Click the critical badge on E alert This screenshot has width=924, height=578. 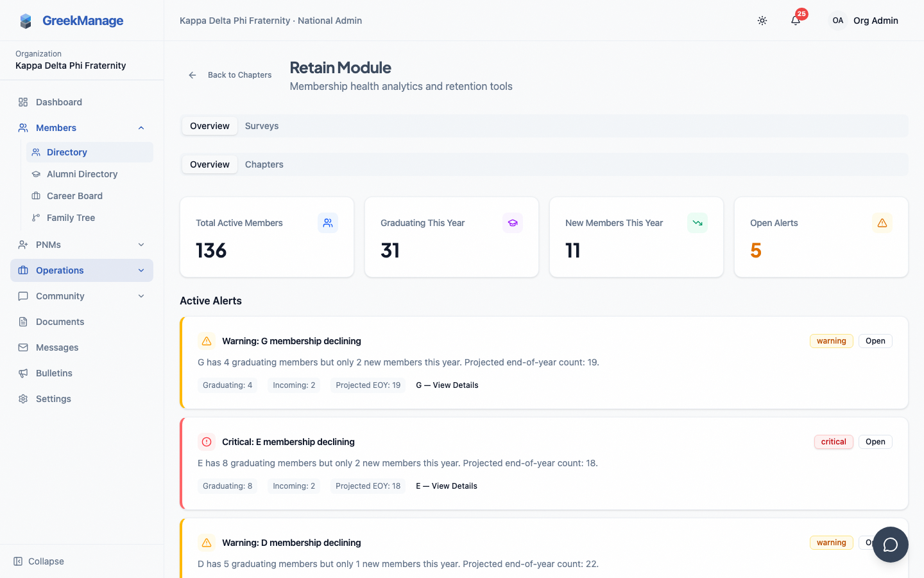834,442
